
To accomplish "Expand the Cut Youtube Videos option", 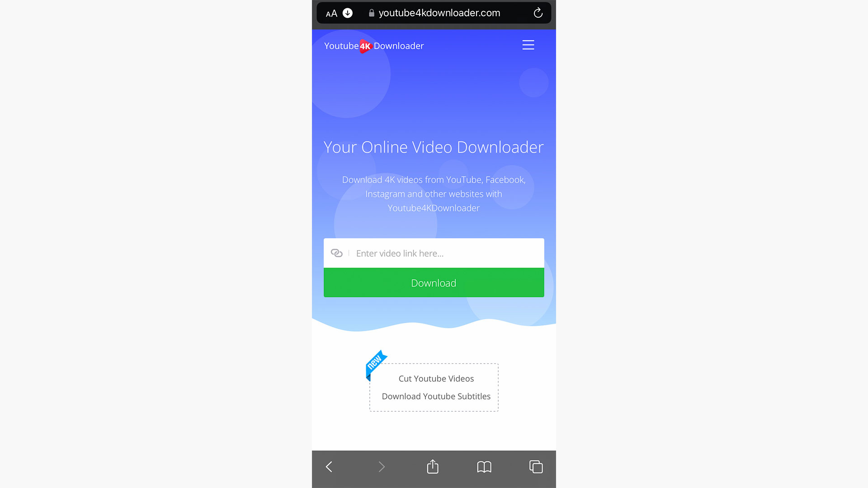I will (436, 378).
